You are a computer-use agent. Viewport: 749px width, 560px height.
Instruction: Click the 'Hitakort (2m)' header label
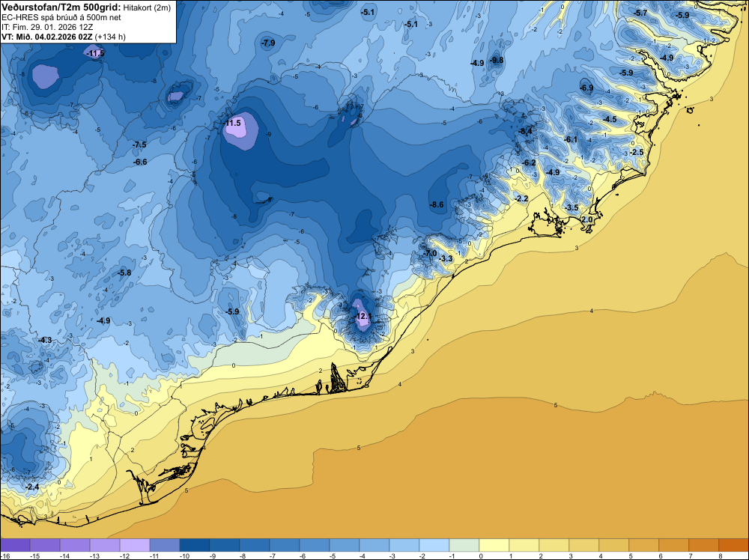147,7
